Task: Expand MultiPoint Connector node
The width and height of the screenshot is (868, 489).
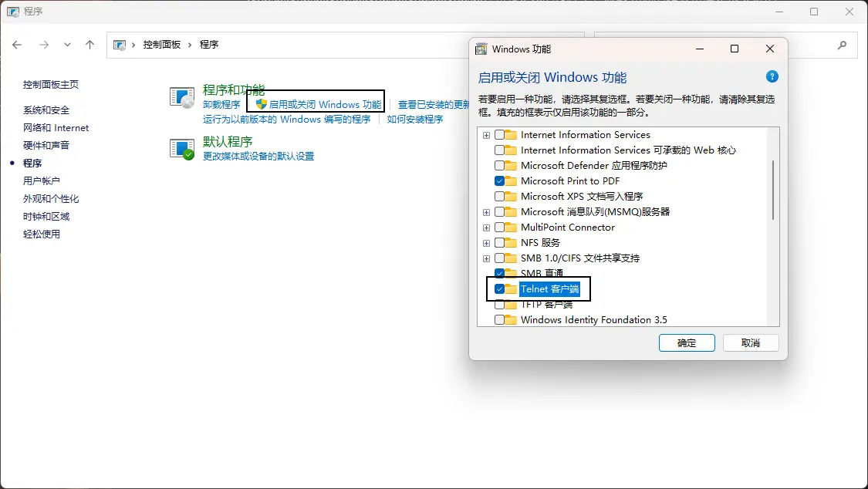Action: 486,228
